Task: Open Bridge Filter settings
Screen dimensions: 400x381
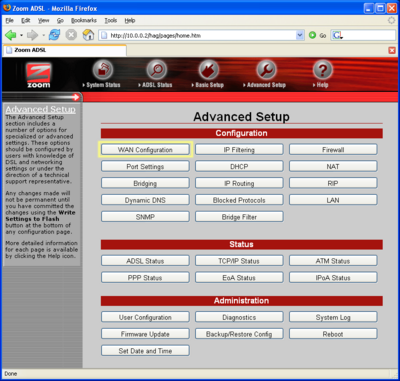Action: tap(239, 217)
